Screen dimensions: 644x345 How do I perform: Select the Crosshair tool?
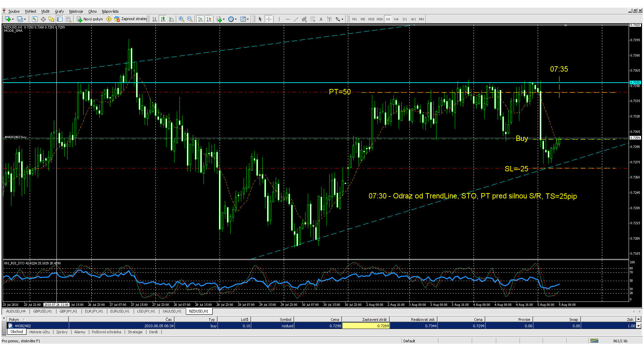pos(269,19)
